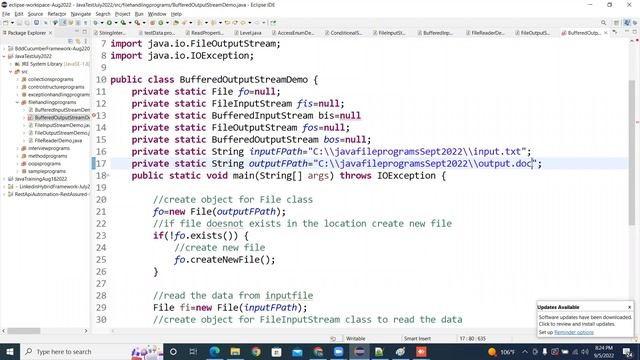Image resolution: width=640 pixels, height=360 pixels.
Task: Open Microsoft Edge from the taskbar
Action: click(x=214, y=351)
